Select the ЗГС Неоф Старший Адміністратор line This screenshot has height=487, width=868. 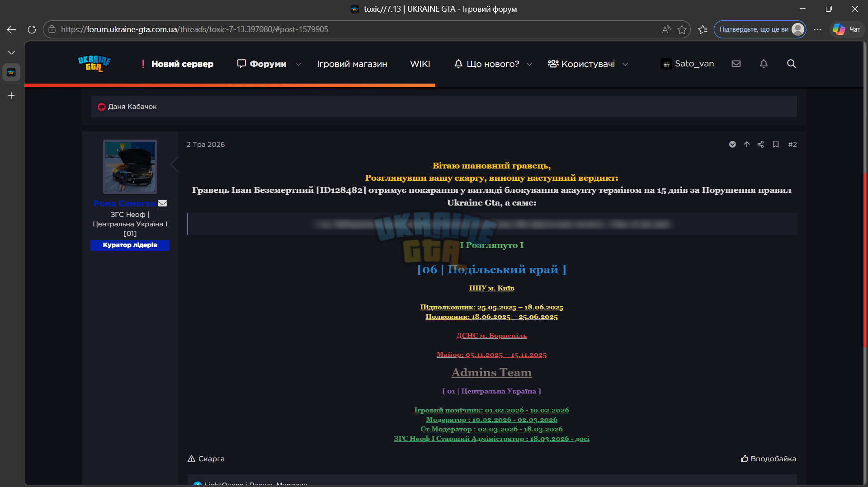click(x=491, y=439)
